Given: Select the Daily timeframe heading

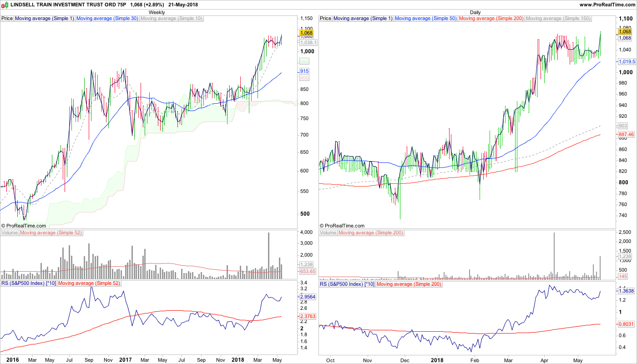Looking at the screenshot, I should (475, 12).
